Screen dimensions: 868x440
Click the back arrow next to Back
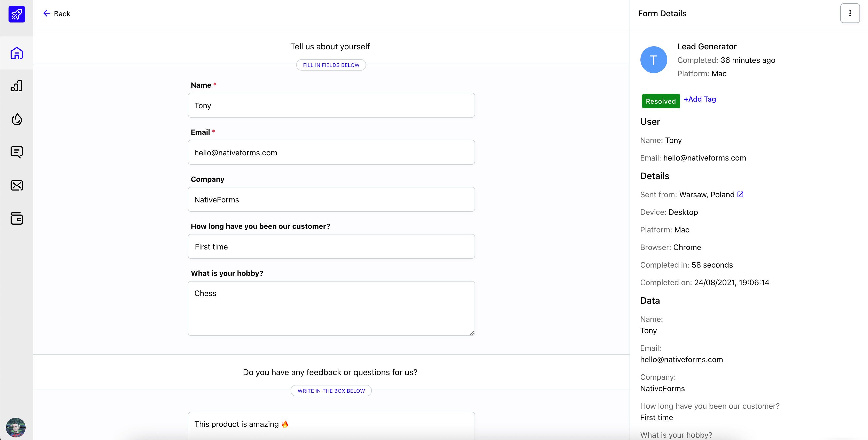(x=47, y=13)
